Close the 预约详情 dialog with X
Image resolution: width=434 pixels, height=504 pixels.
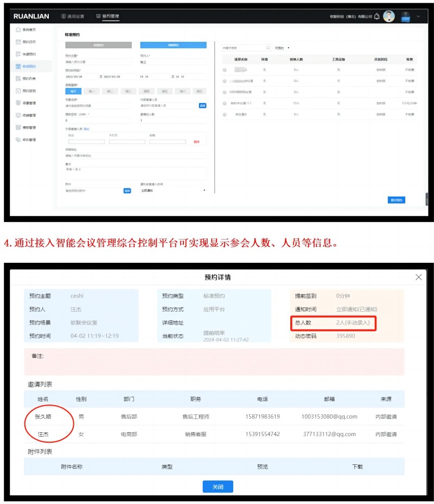tap(418, 277)
